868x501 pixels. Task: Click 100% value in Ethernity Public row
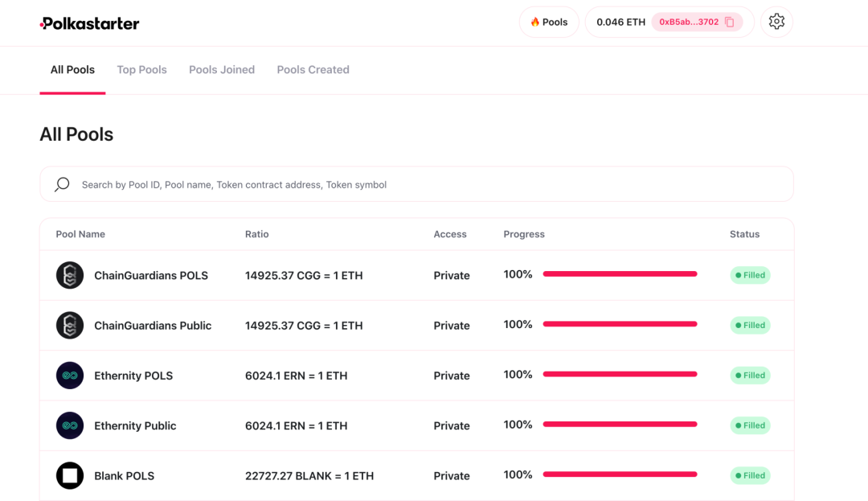coord(518,425)
